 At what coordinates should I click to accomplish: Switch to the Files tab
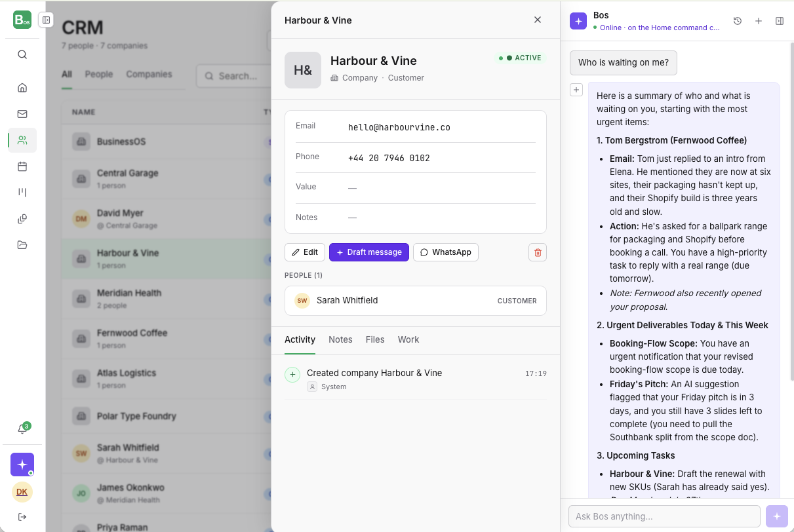[375, 339]
